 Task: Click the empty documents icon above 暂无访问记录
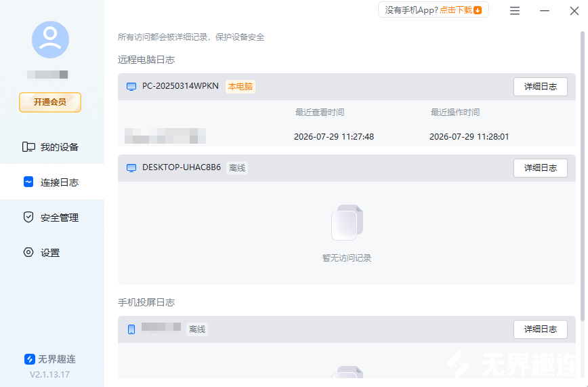pyautogui.click(x=347, y=222)
